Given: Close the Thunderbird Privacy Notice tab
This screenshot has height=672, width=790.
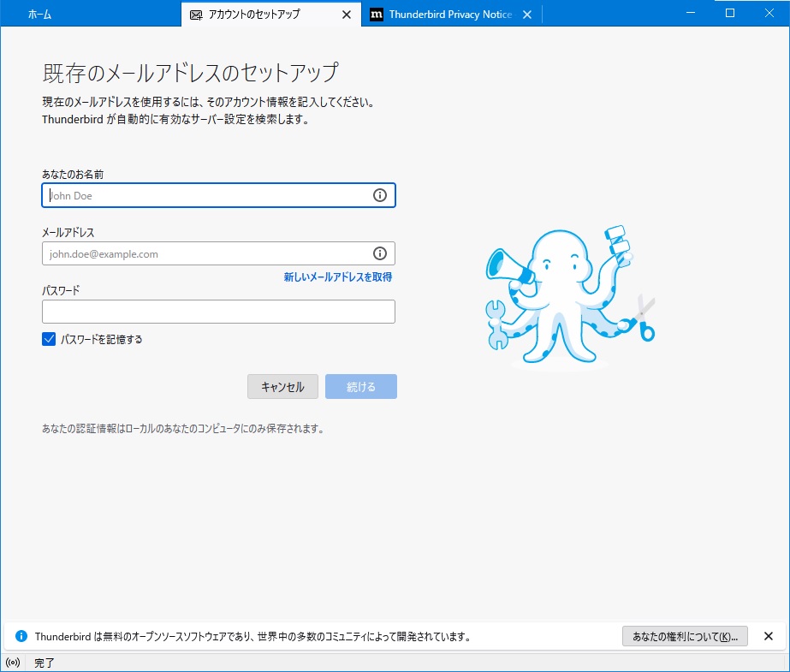Looking at the screenshot, I should point(526,15).
